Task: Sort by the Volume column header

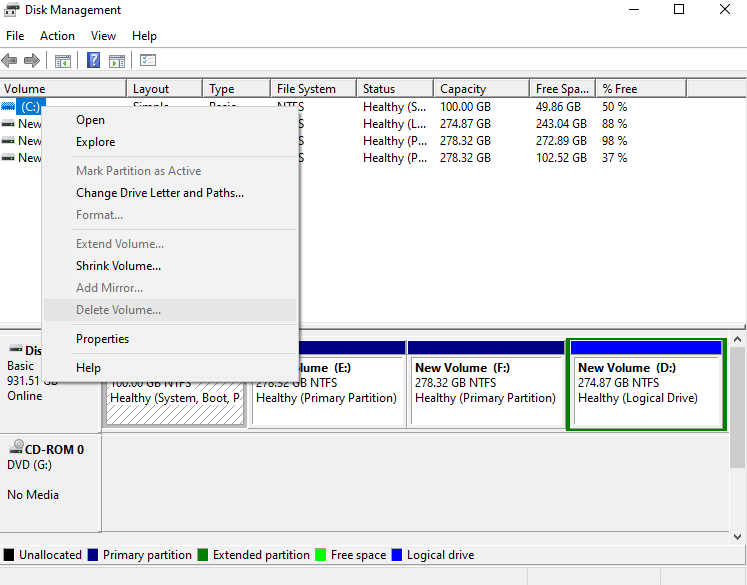Action: pyautogui.click(x=63, y=89)
